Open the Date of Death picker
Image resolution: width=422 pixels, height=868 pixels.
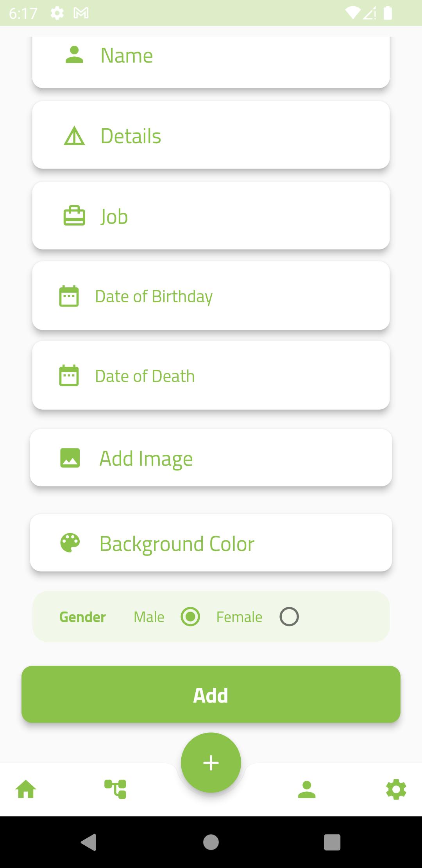click(x=234, y=376)
